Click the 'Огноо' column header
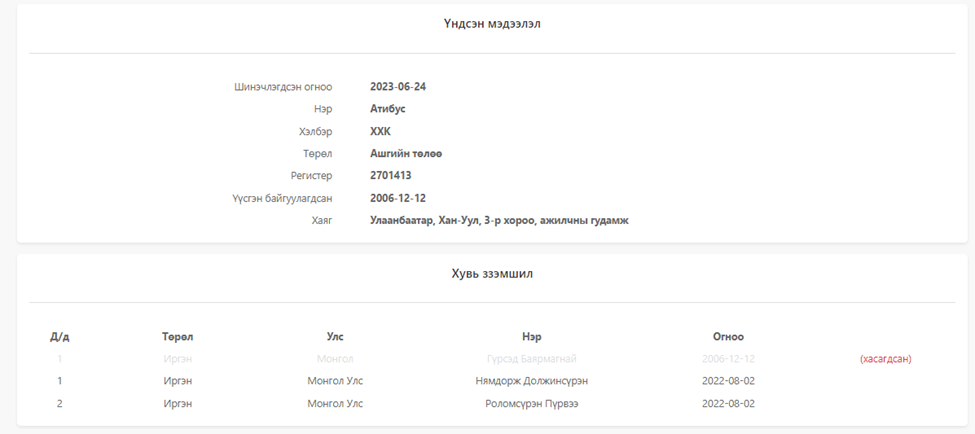Image resolution: width=975 pixels, height=434 pixels. 728,336
